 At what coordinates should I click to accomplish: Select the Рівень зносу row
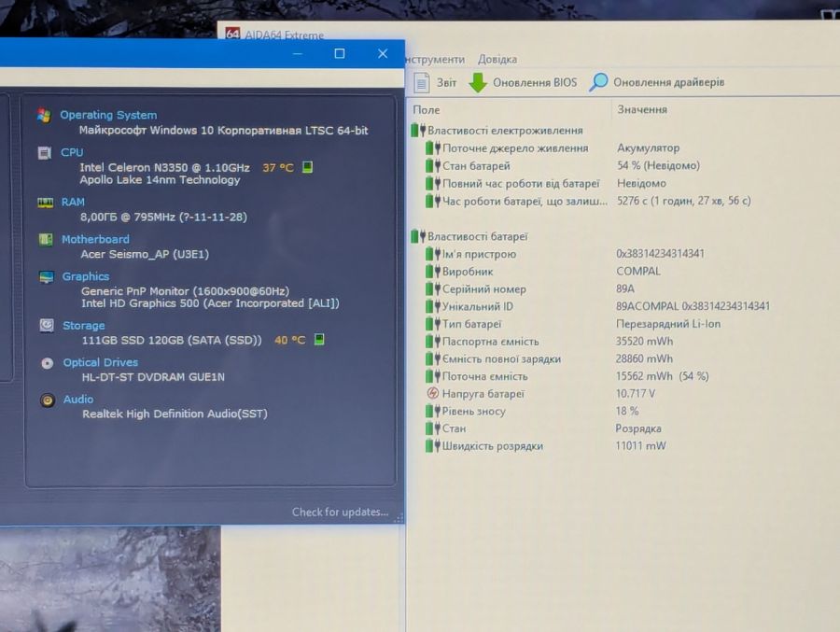click(532, 411)
